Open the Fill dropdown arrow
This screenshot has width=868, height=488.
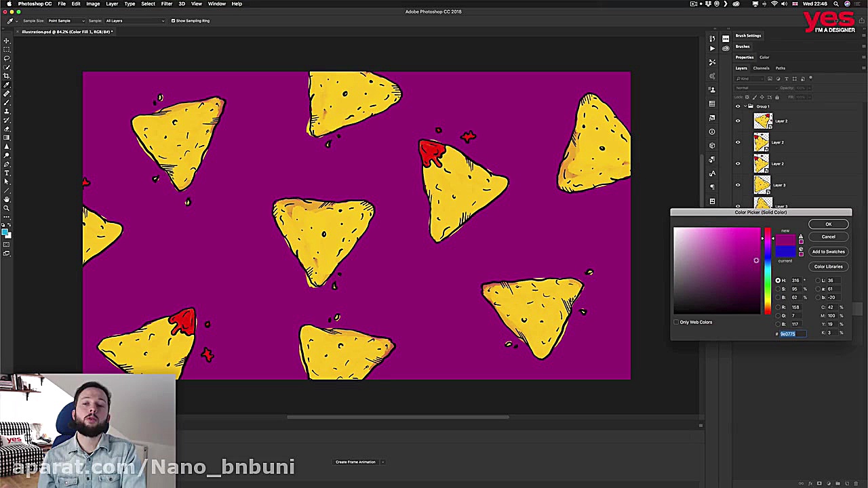pyautogui.click(x=809, y=97)
